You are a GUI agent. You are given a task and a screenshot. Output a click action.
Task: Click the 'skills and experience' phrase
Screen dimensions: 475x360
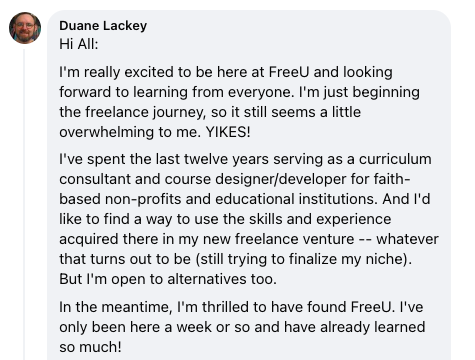[307, 219]
